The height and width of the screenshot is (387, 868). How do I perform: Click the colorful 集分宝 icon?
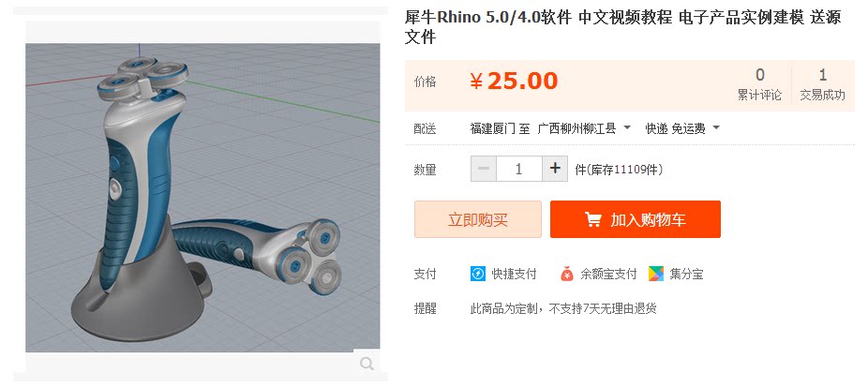pos(656,274)
